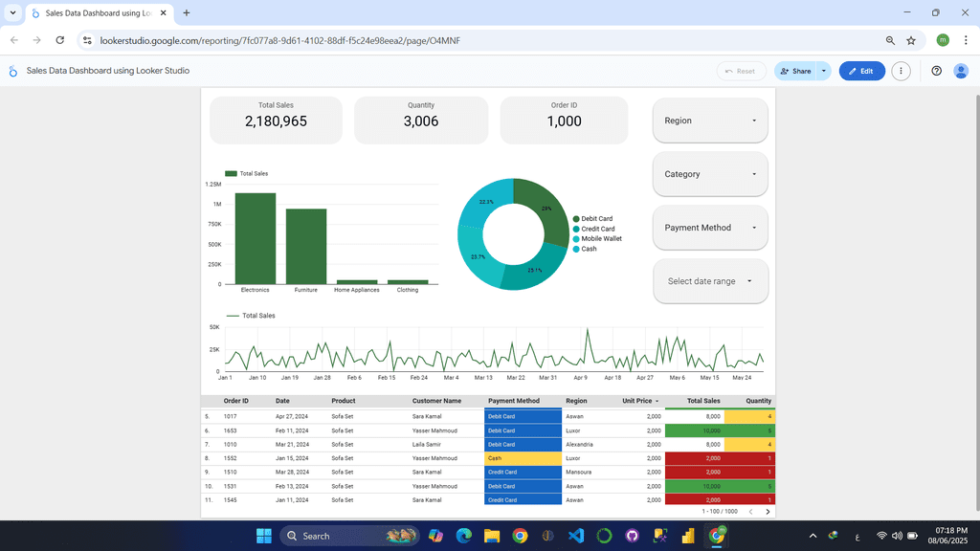
Task: Click the Chrome profile avatar icon
Action: 943,40
